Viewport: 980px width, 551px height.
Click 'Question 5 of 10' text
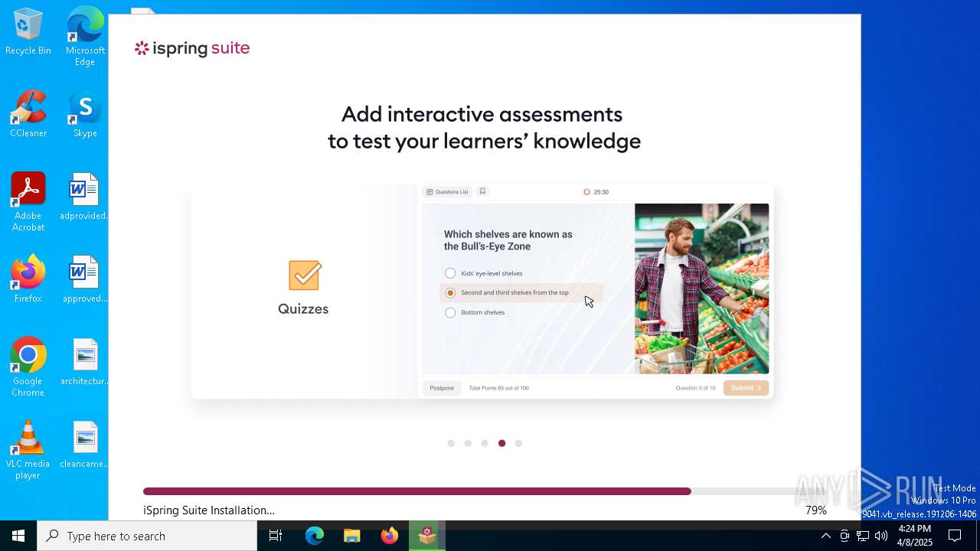pos(695,388)
